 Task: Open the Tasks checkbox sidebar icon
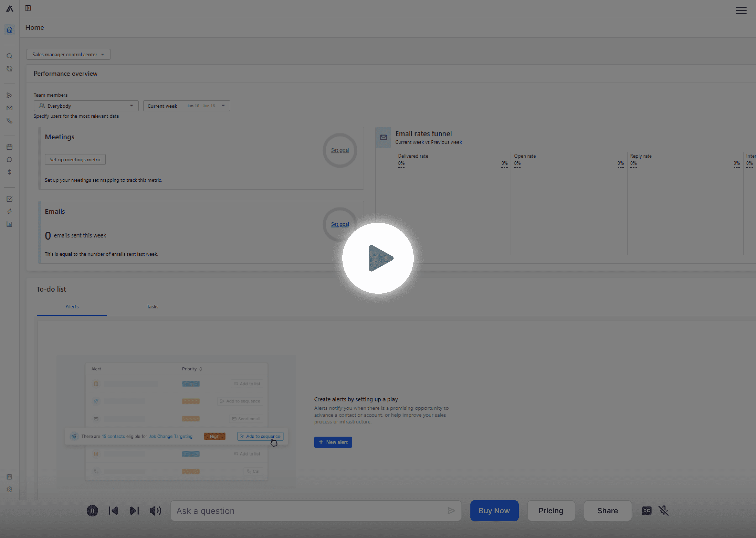tap(10, 199)
